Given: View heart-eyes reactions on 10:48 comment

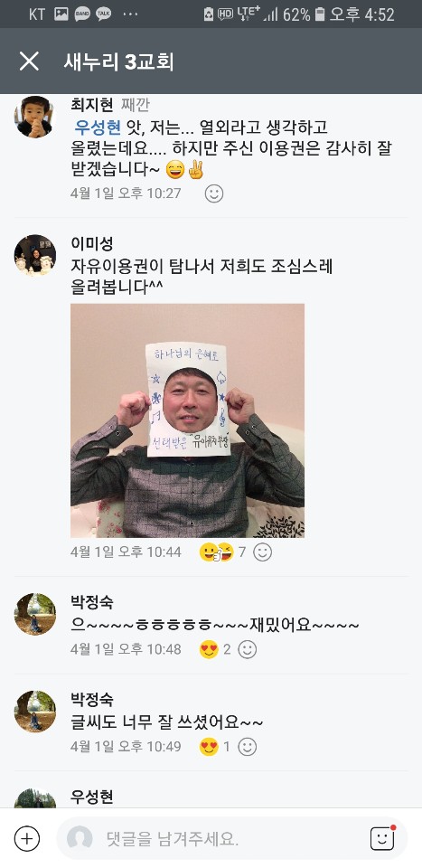Looking at the screenshot, I should 215,649.
